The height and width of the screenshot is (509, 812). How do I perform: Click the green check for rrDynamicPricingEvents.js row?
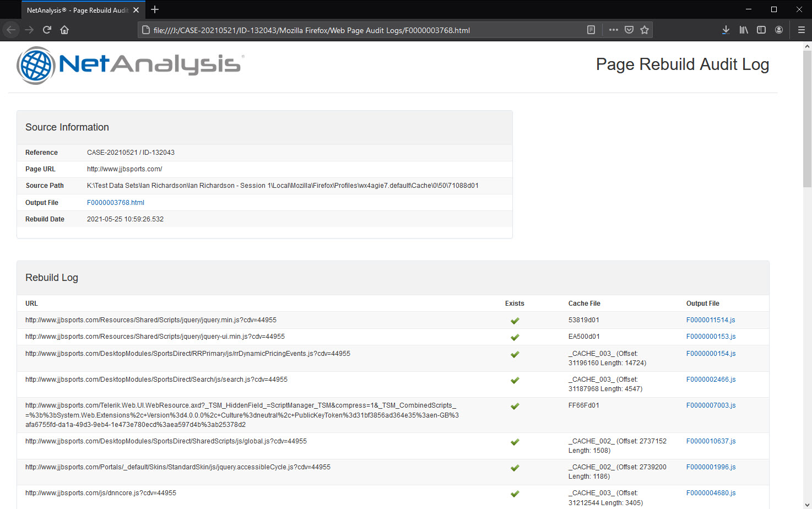pos(515,354)
